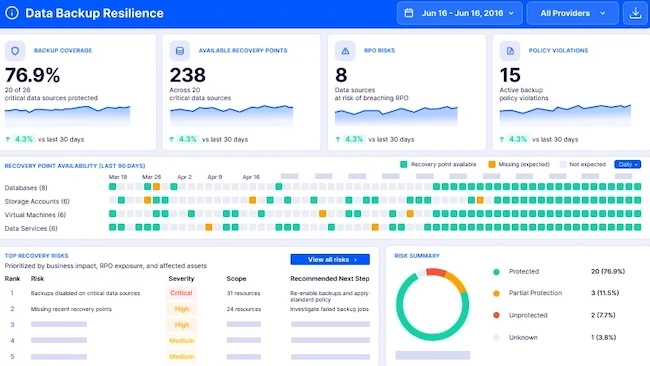Click the View all risks button
Screen dimensions: 650x366
pyautogui.click(x=330, y=259)
